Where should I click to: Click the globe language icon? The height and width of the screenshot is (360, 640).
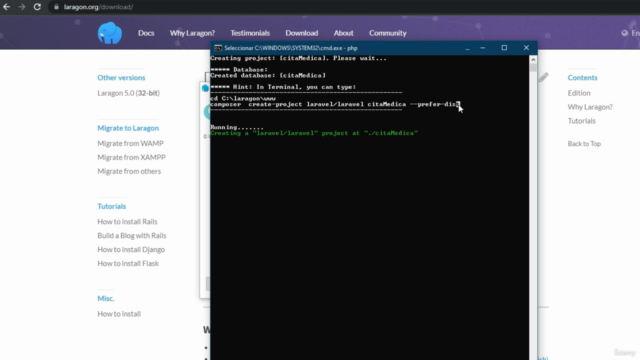624,33
